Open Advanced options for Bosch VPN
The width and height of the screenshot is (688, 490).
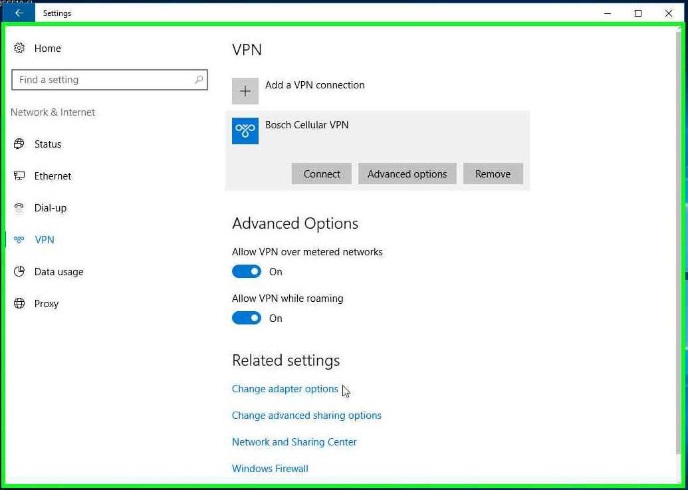pyautogui.click(x=407, y=174)
